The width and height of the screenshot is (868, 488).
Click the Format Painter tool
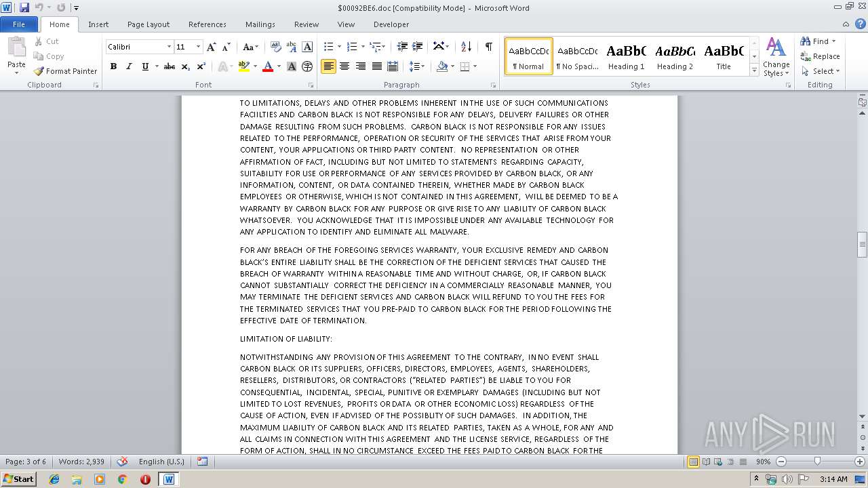click(x=65, y=71)
